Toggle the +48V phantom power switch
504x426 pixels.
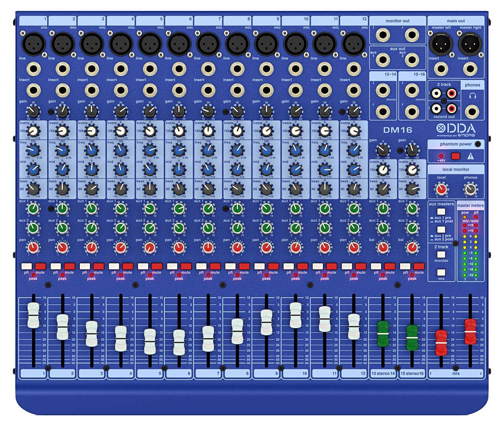pos(456,156)
